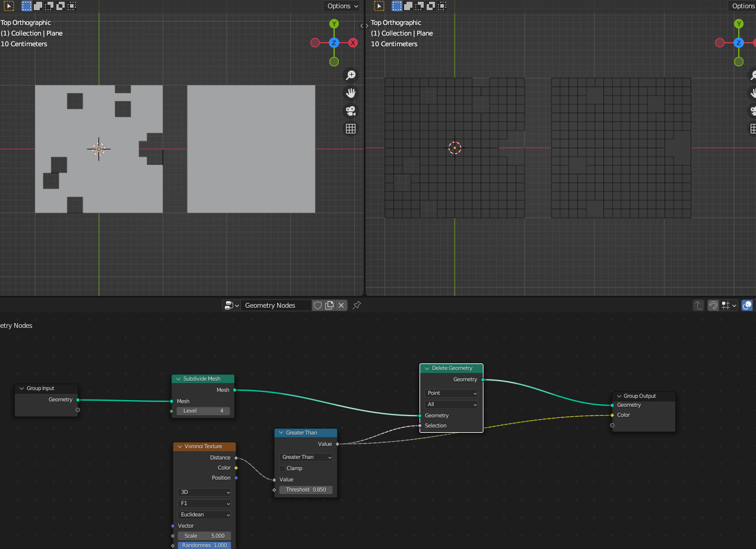
Task: Choose Extend Selection mode in right viewport
Action: click(x=408, y=6)
